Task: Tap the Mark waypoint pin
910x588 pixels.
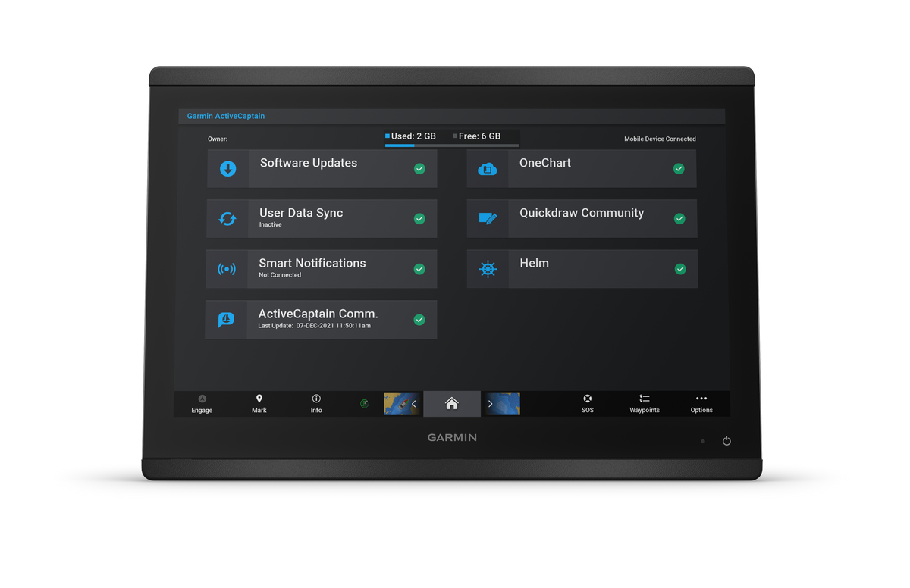Action: 259,399
